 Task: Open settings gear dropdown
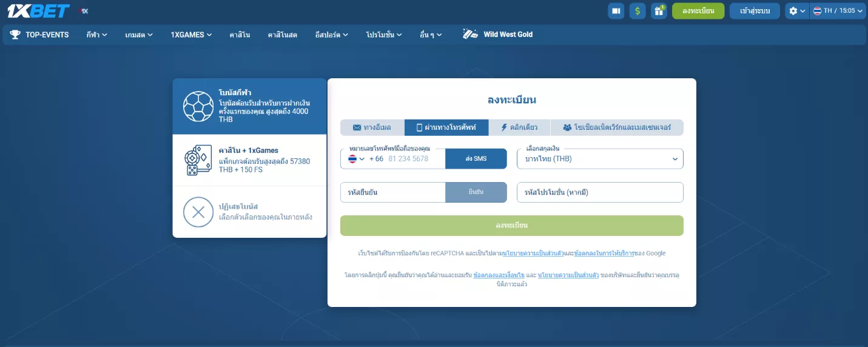(x=796, y=11)
